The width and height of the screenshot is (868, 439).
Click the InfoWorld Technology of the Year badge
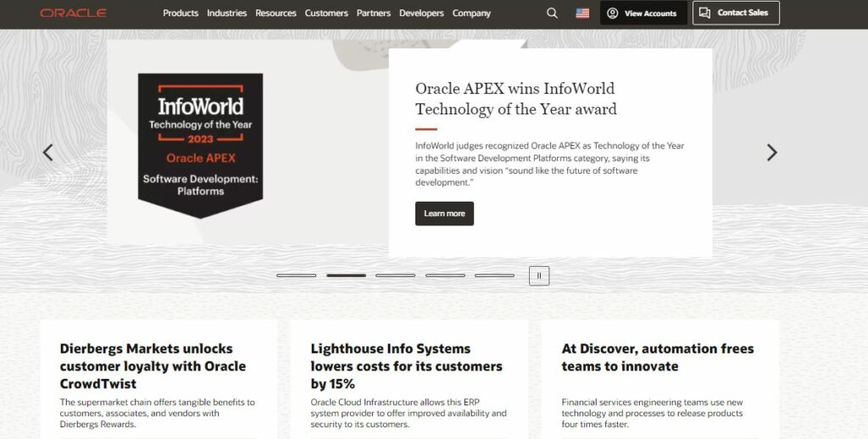(x=200, y=146)
